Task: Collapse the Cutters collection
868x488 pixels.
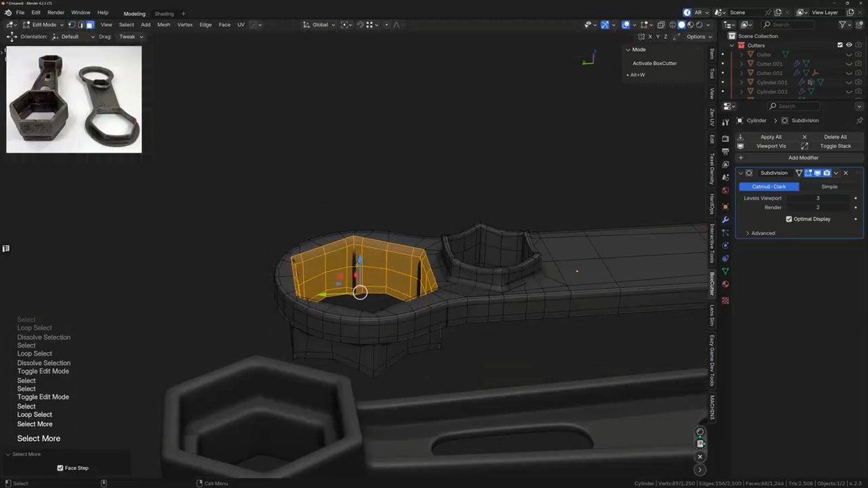Action: click(732, 45)
